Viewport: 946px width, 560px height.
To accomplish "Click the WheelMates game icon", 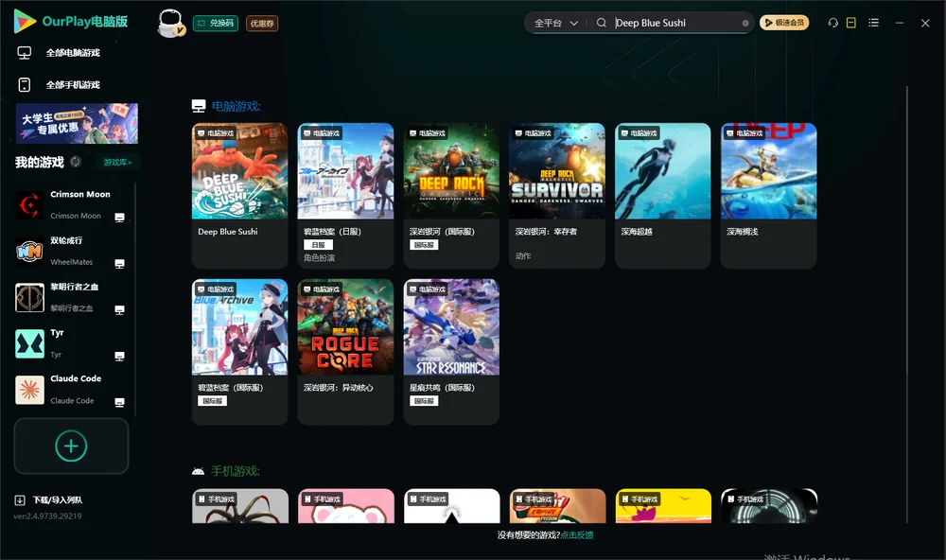I will coord(29,252).
